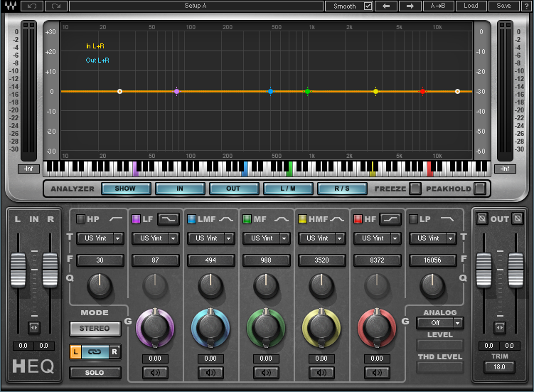
Task: Solo the LMF band speaker icon
Action: point(210,373)
